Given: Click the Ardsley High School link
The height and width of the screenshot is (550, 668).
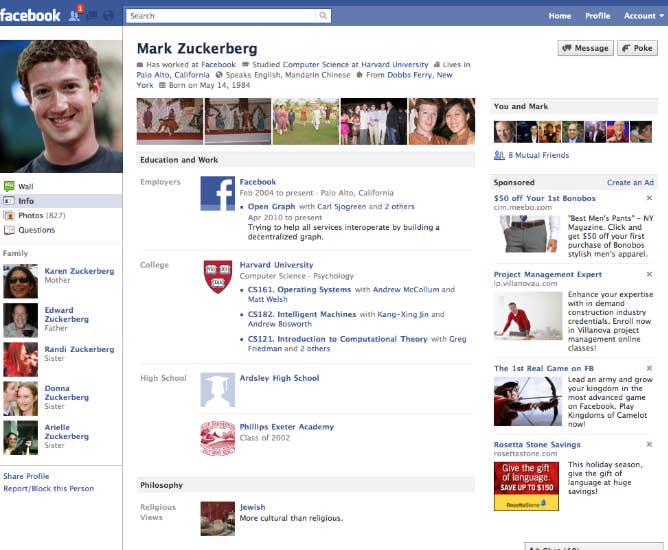Looking at the screenshot, I should [279, 378].
